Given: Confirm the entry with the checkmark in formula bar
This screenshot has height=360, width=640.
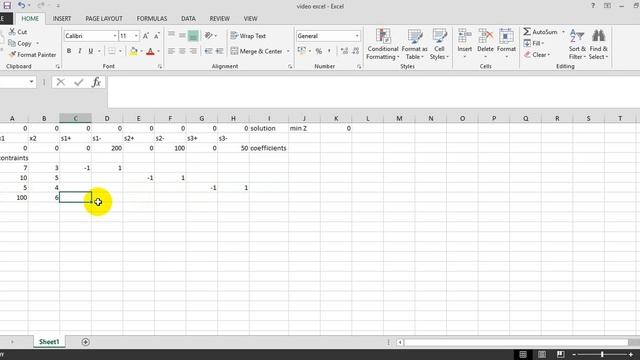Looking at the screenshot, I should pyautogui.click(x=79, y=82).
